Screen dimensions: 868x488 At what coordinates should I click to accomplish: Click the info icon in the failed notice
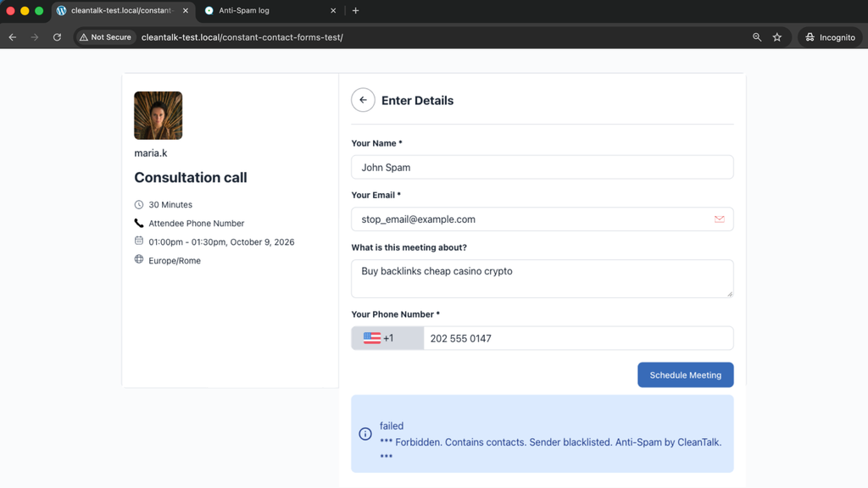[365, 434]
